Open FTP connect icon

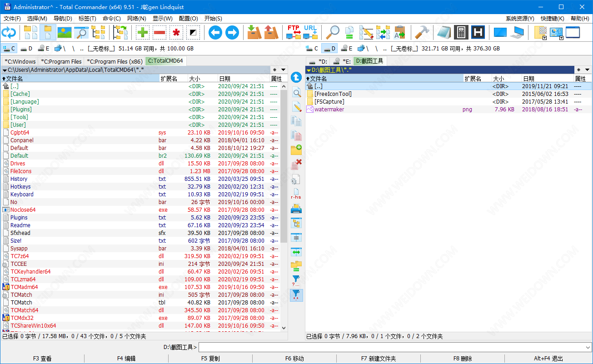click(294, 32)
